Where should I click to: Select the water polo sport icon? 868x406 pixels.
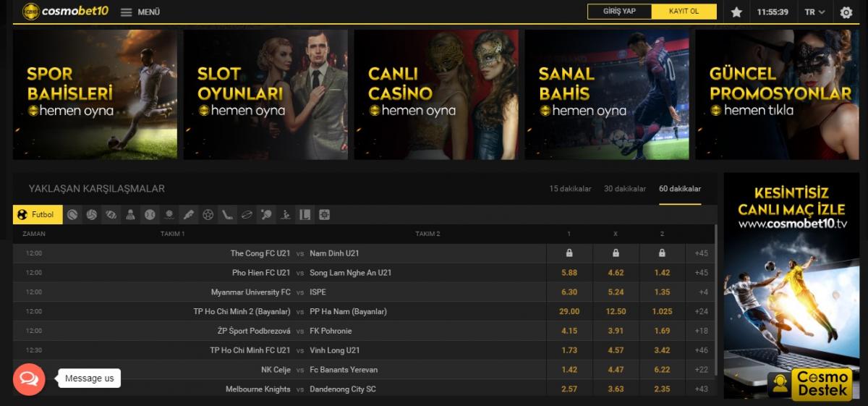click(x=169, y=215)
